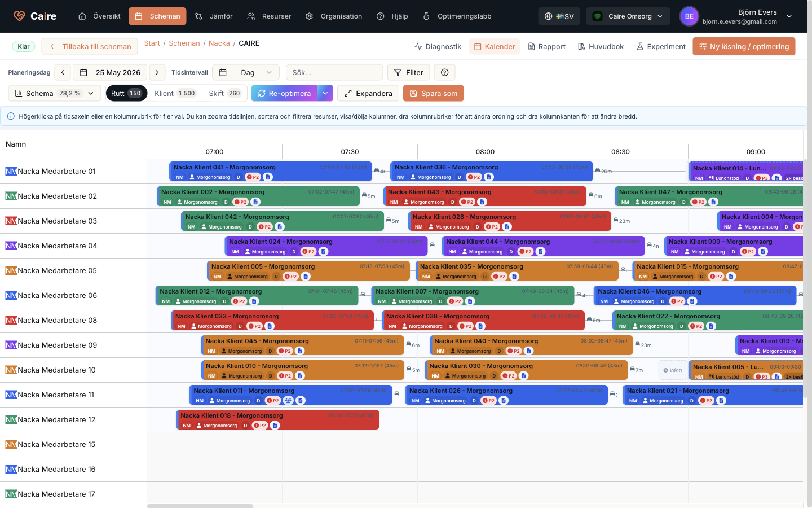Click the 07:30 timeline marker
Viewport: 812px width, 508px height.
coord(350,151)
